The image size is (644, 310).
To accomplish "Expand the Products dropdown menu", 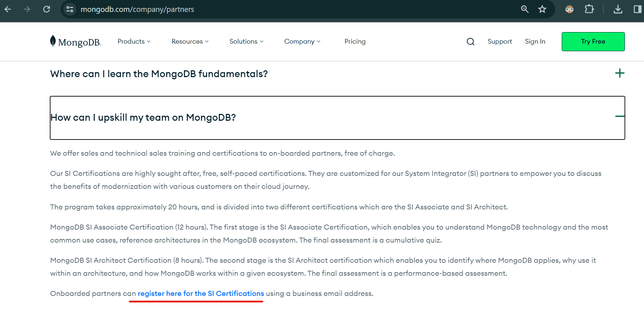I will [x=134, y=41].
